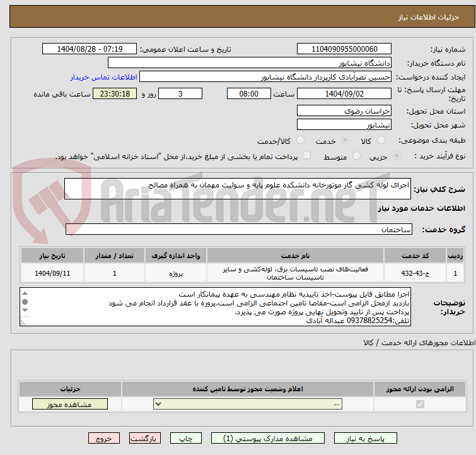The width and height of the screenshot is (476, 455).
Task: Click the ایجاد کننده درخواست field
Action: click(x=265, y=77)
